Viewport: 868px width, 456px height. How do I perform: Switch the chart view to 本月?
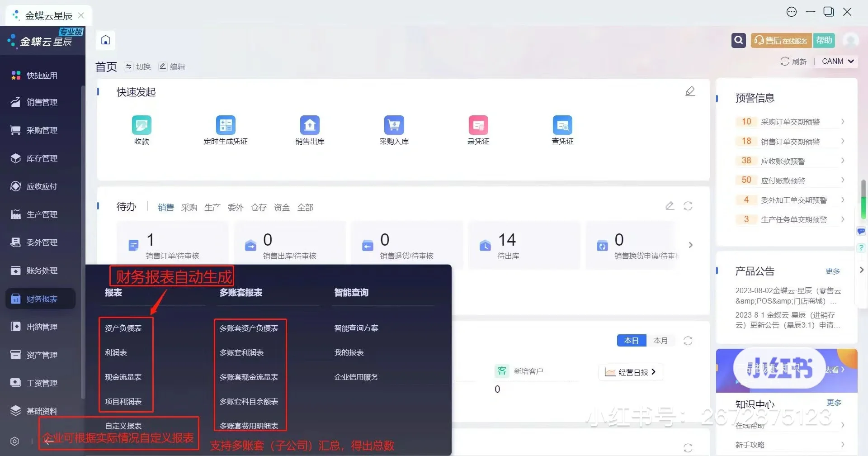[661, 340]
